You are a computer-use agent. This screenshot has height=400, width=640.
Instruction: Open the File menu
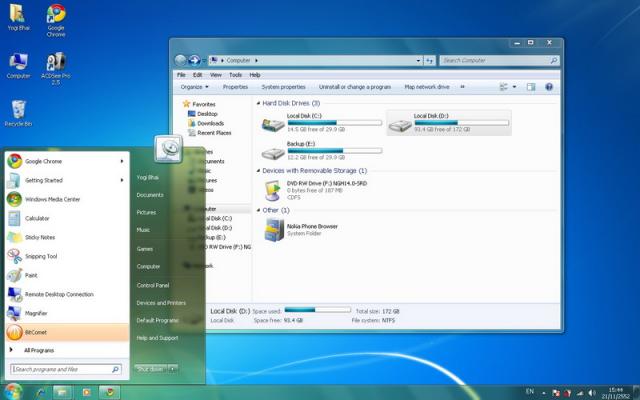click(181, 75)
